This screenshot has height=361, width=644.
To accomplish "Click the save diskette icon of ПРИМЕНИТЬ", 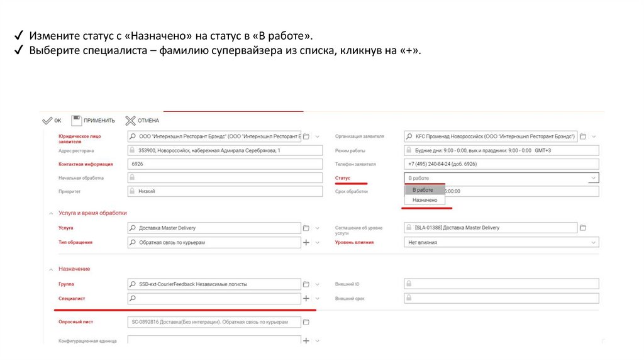I will click(76, 120).
